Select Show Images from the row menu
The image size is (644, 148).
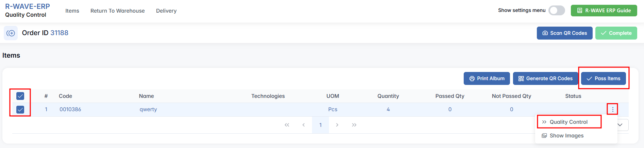[566, 135]
